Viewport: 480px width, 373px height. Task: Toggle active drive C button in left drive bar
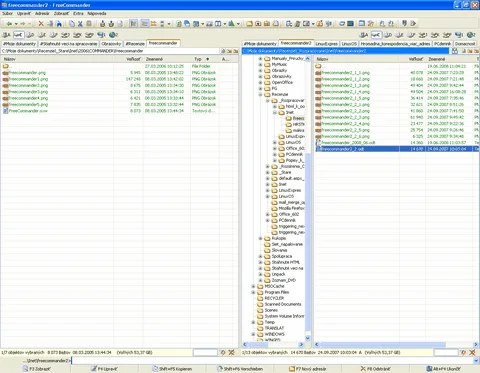point(19,35)
